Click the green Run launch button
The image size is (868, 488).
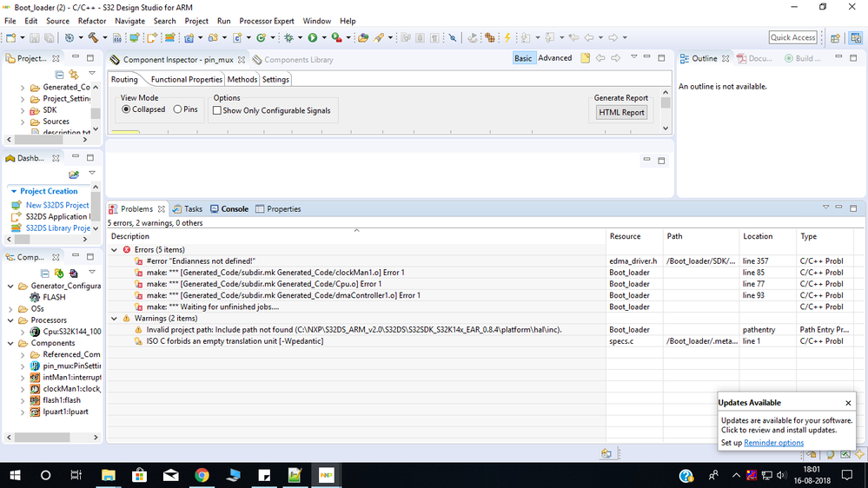pos(313,37)
